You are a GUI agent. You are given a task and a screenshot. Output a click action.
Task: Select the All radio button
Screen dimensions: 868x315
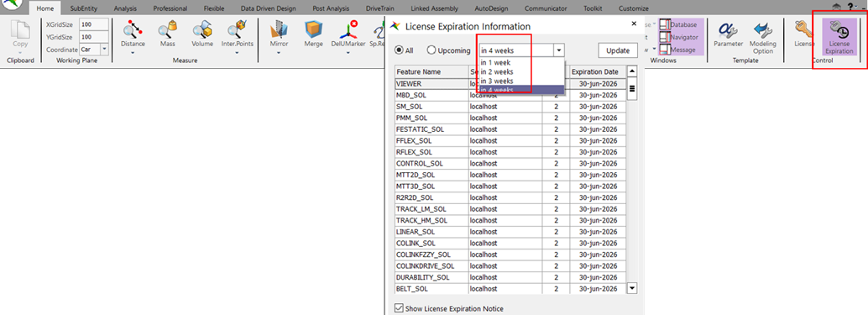click(x=399, y=50)
